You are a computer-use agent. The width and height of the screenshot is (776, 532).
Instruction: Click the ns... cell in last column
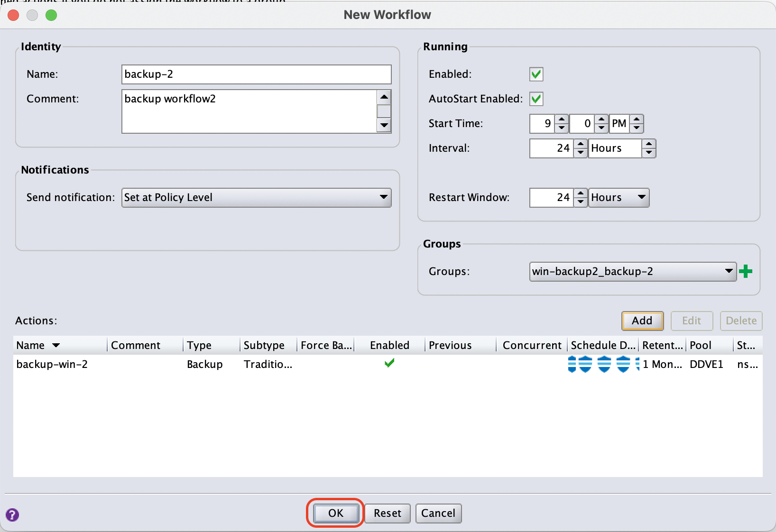tap(748, 364)
